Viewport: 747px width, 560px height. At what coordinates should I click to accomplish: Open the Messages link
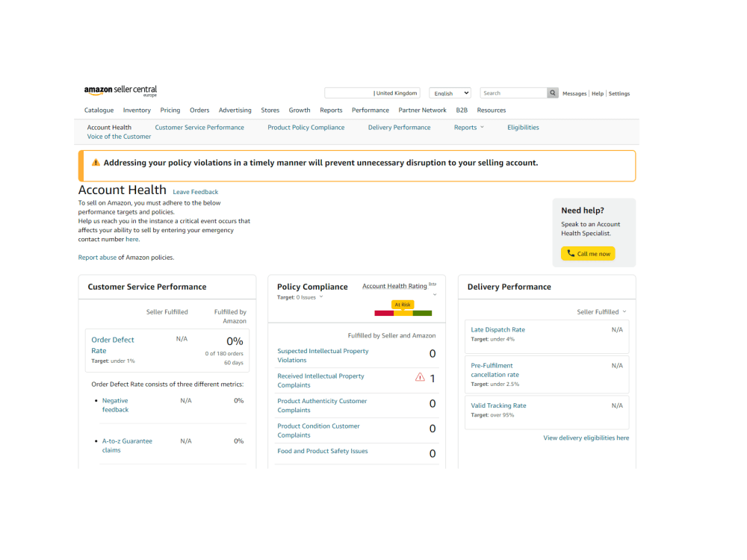pos(574,93)
